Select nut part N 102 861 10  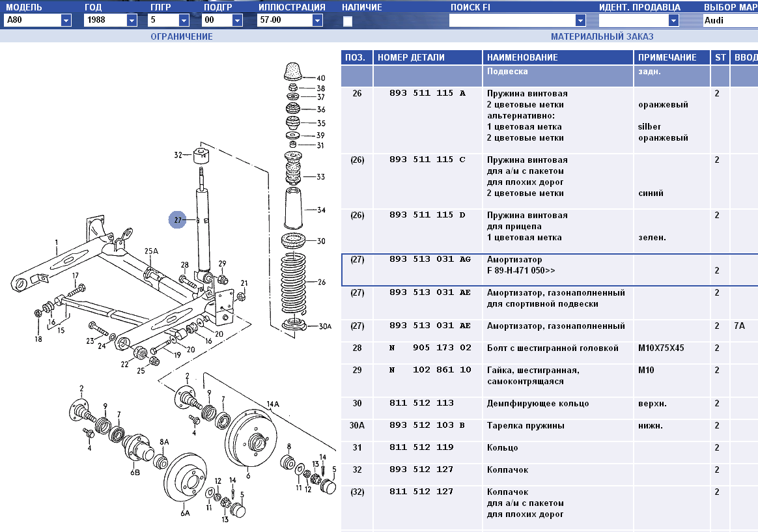(x=430, y=370)
